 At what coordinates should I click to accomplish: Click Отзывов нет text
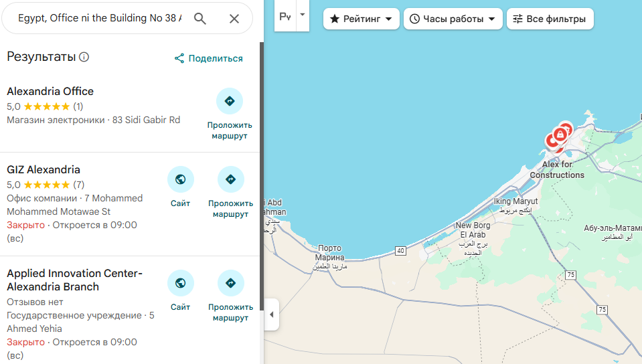tap(35, 302)
